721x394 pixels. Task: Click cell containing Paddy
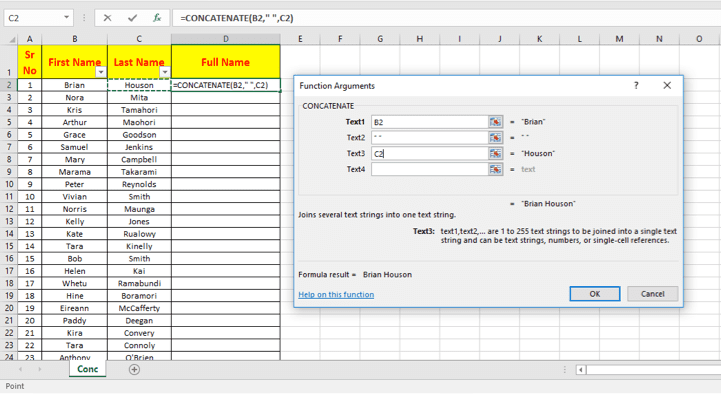(x=74, y=320)
